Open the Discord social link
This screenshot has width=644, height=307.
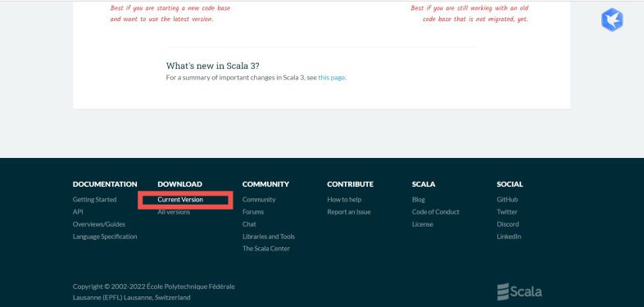508,224
